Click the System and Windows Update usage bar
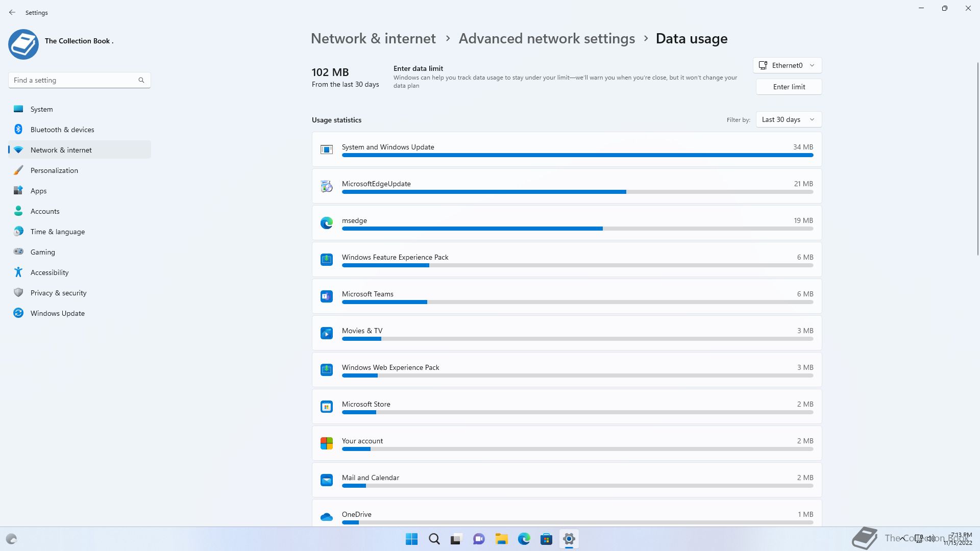980x551 pixels. pyautogui.click(x=577, y=155)
